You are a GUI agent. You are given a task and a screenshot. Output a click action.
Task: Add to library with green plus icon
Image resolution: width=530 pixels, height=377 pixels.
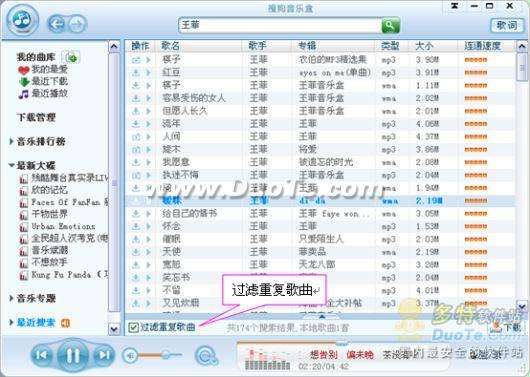(71, 57)
